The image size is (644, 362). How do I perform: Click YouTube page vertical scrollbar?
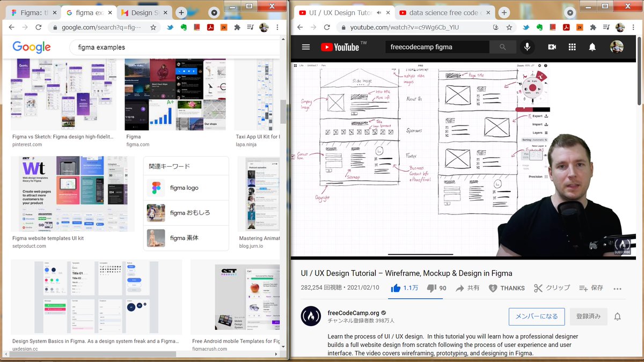639,70
